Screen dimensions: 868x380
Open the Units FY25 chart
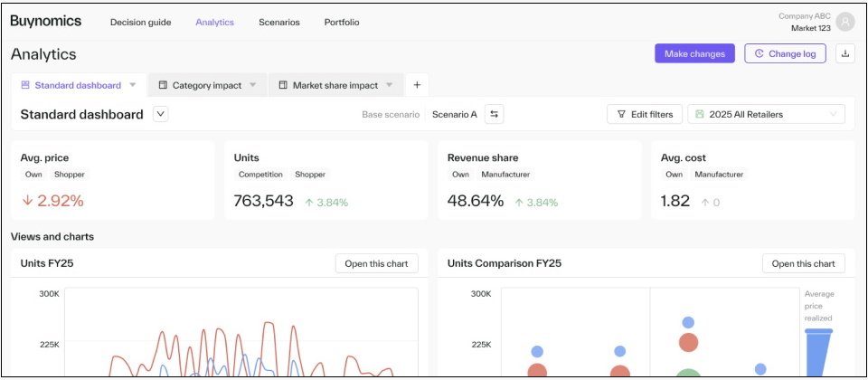pyautogui.click(x=376, y=263)
